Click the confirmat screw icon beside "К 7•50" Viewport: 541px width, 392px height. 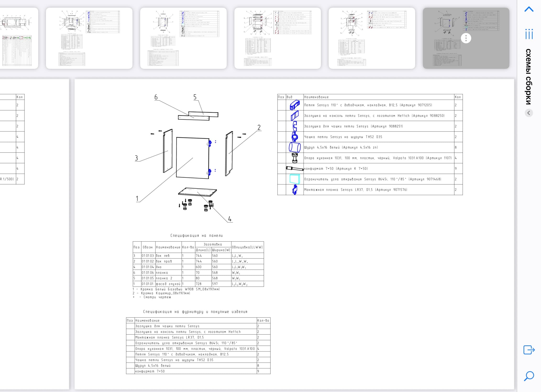click(295, 169)
